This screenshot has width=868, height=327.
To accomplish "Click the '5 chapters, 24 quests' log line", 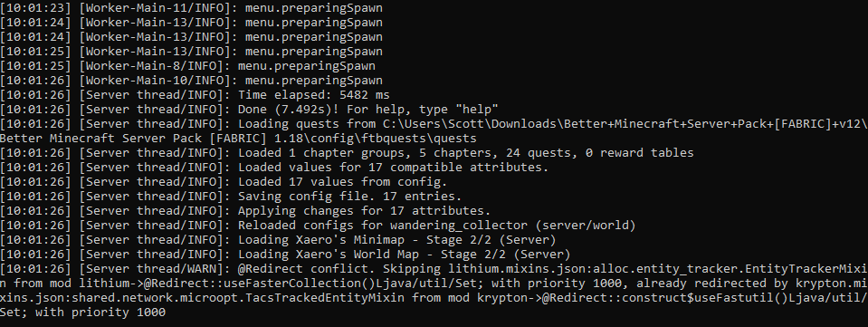I will [347, 152].
